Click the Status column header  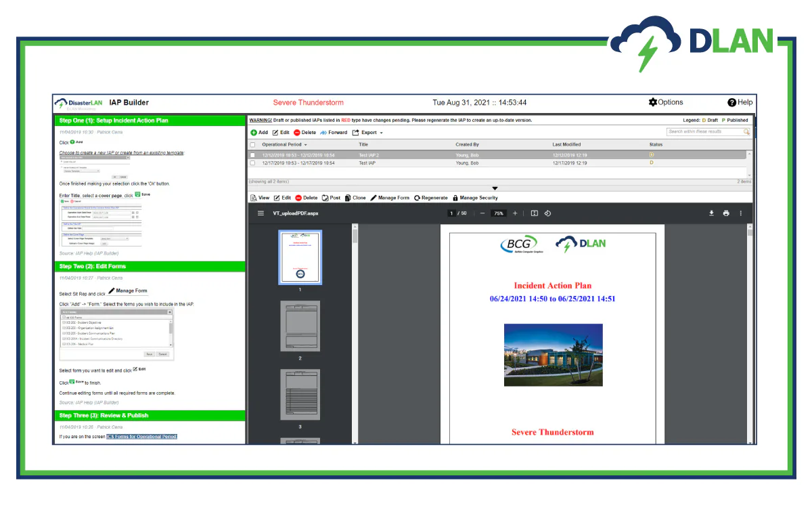(656, 145)
